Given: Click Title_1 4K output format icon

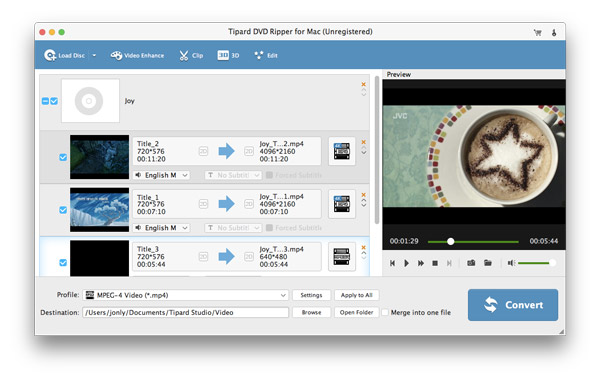Looking at the screenshot, I should [342, 204].
